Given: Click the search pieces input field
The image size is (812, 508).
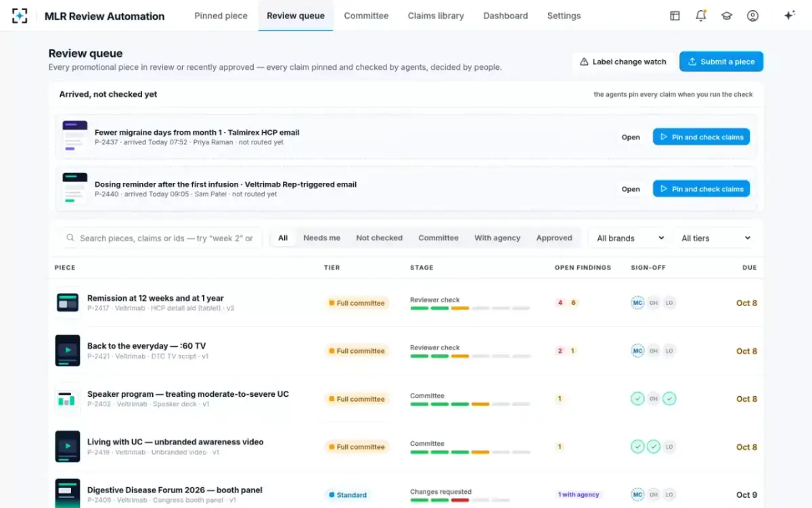Looking at the screenshot, I should point(160,238).
